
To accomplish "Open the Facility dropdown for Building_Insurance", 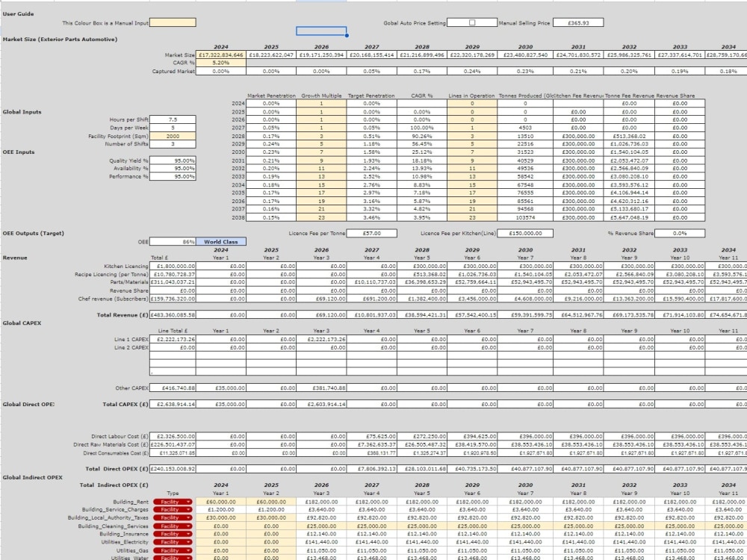I will tap(172, 534).
